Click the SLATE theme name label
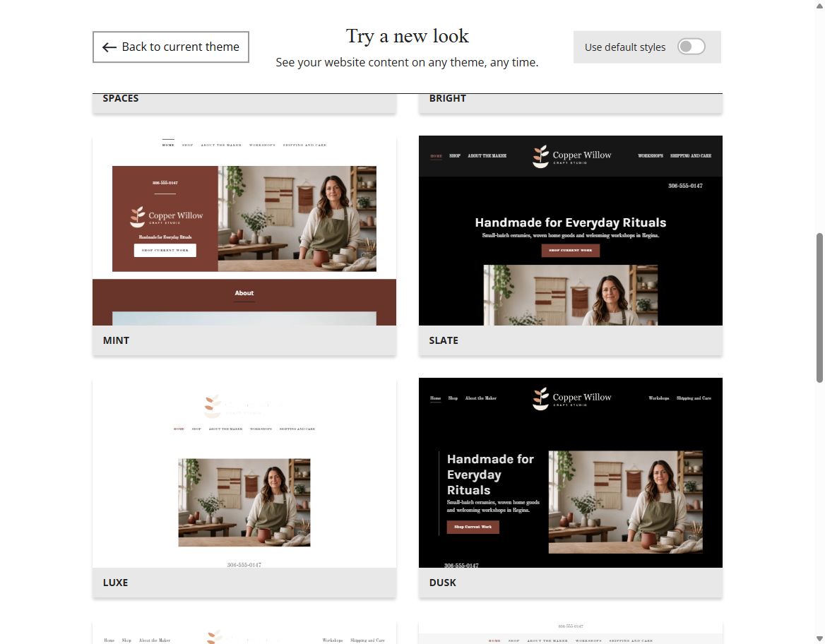Screen dimensions: 825x644 (444, 340)
